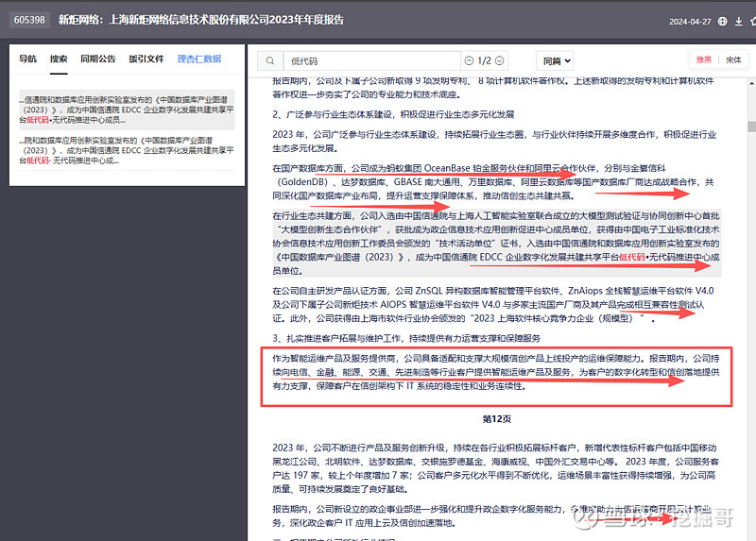This screenshot has height=541, width=756.
Task: Click the report title in the header
Action: point(201,20)
